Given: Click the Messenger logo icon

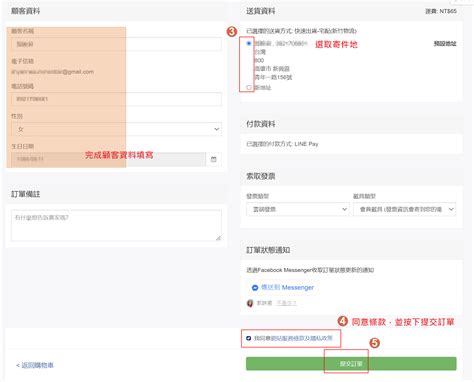Looking at the screenshot, I should 255,288.
